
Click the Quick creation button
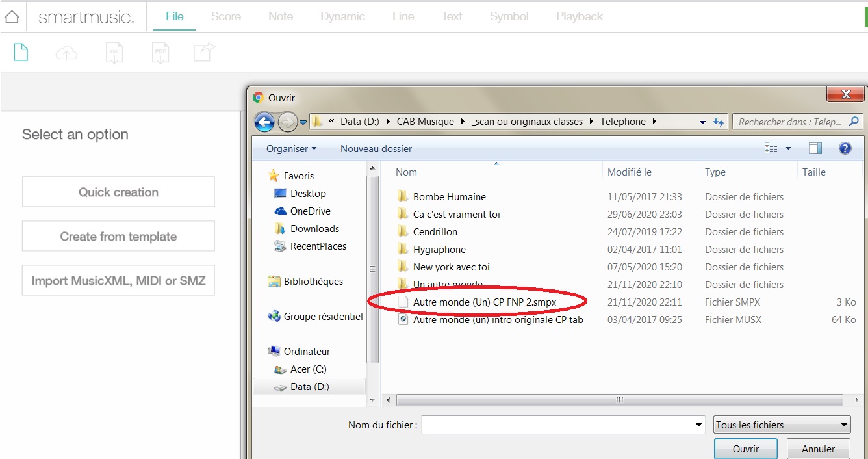[118, 192]
